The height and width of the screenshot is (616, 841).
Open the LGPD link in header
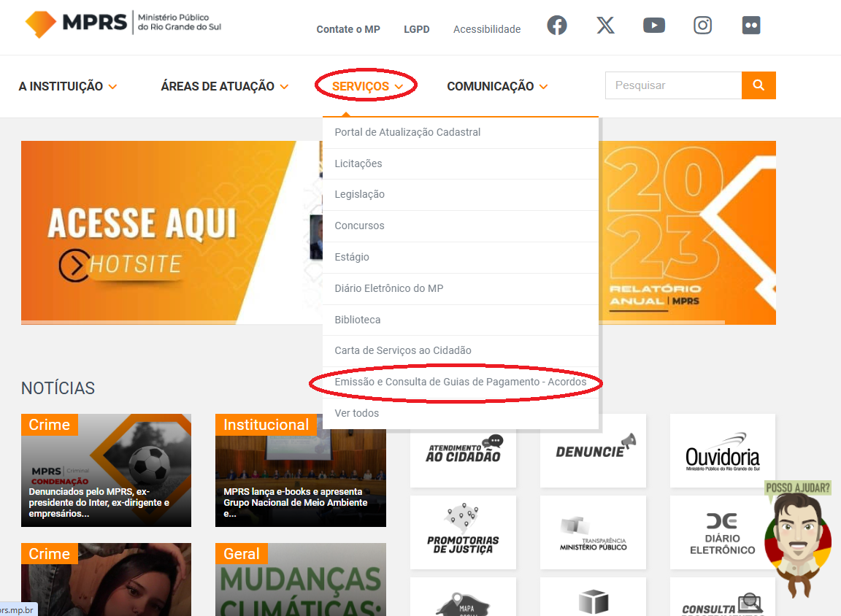(x=417, y=29)
